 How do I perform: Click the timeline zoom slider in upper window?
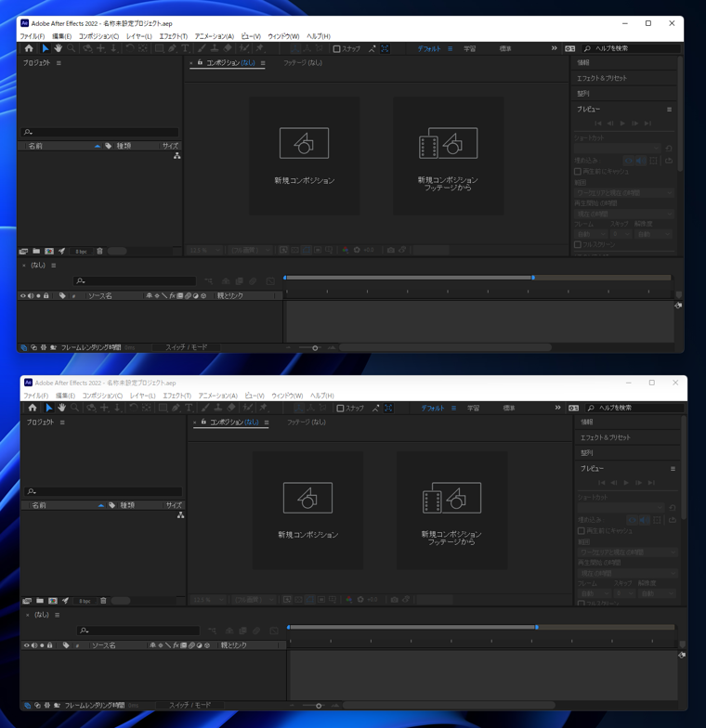click(x=315, y=347)
